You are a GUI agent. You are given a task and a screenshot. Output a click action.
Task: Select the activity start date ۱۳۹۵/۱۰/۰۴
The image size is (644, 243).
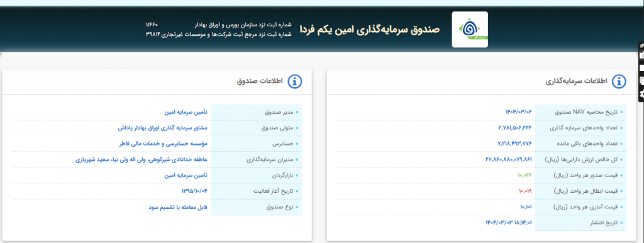(x=195, y=192)
